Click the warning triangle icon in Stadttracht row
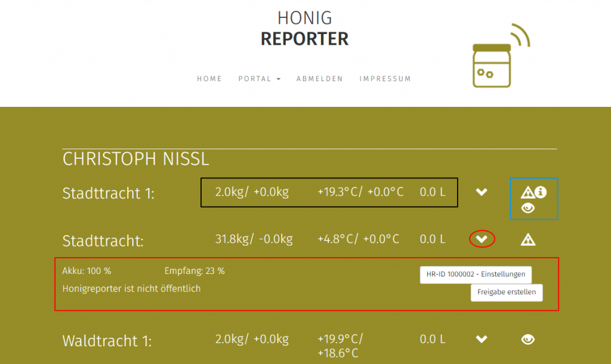 click(527, 240)
